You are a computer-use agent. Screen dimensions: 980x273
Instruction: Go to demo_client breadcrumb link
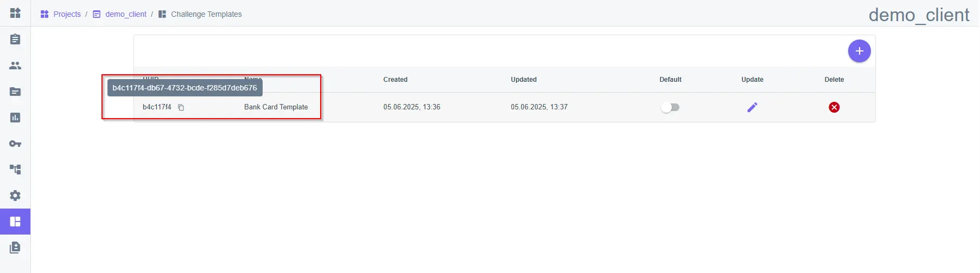click(126, 14)
